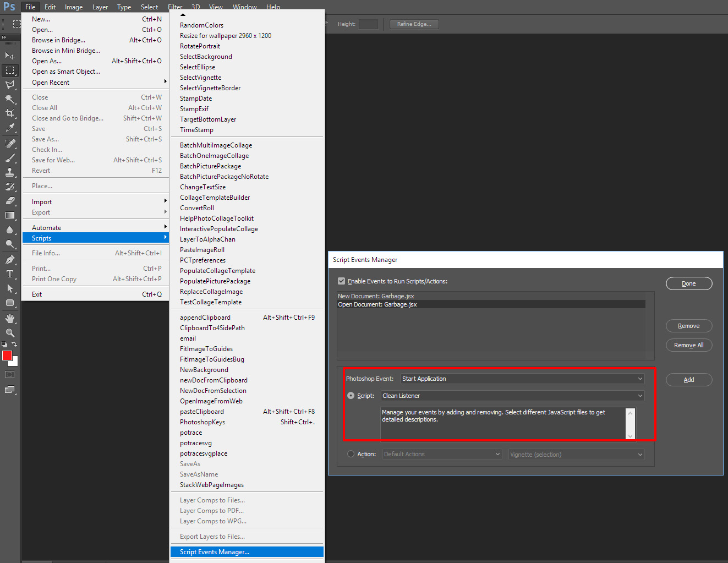Image resolution: width=728 pixels, height=563 pixels.
Task: Open the Filter menu
Action: tap(175, 7)
